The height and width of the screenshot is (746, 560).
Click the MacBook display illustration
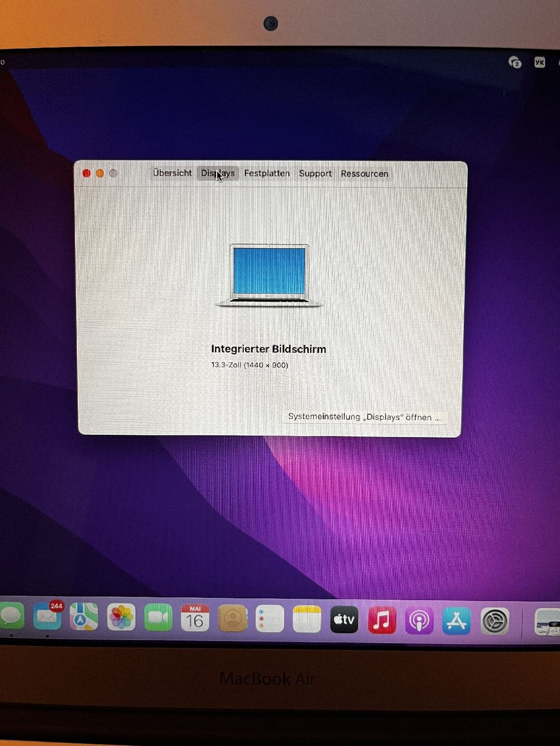click(x=269, y=275)
